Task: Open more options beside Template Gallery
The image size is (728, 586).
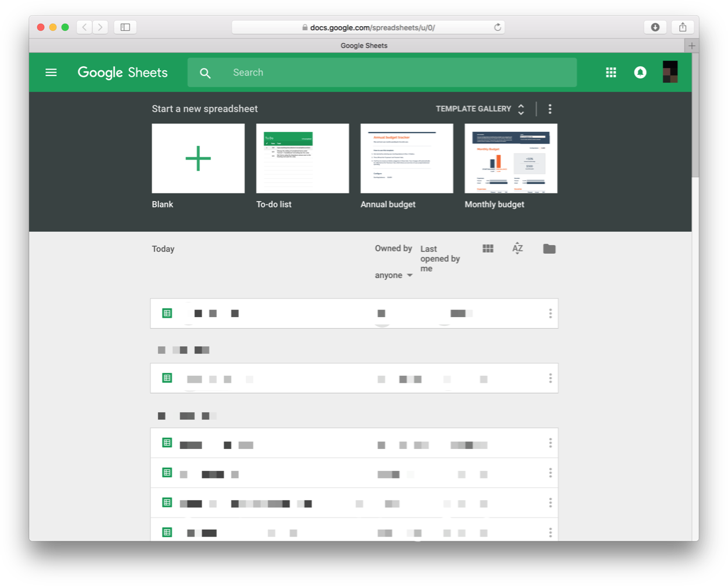Action: click(550, 109)
